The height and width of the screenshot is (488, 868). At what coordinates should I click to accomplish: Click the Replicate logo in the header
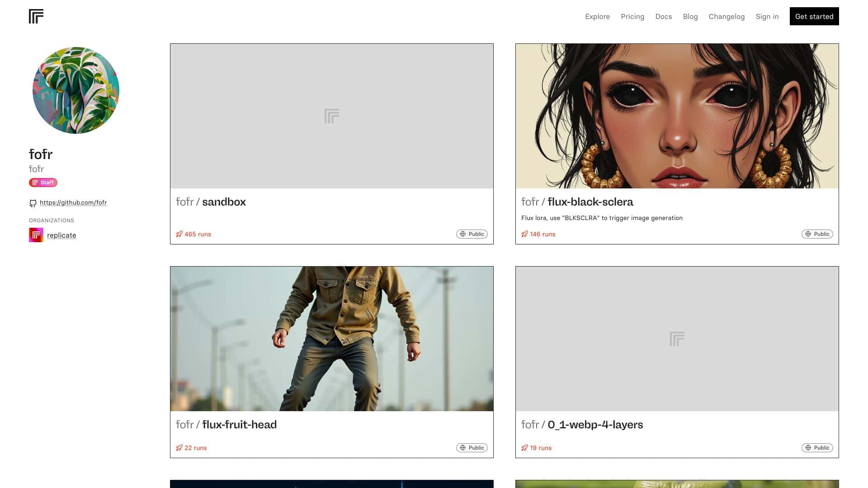click(x=36, y=16)
